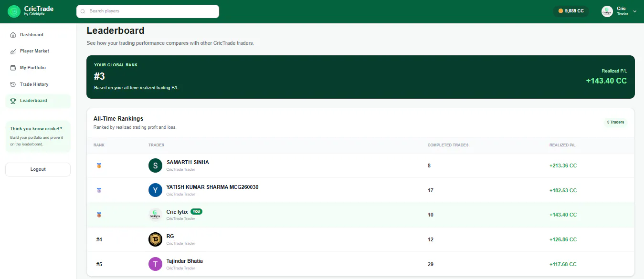Click the Leaderboard trophy icon
Viewport: 644px width, 279px height.
tap(13, 101)
